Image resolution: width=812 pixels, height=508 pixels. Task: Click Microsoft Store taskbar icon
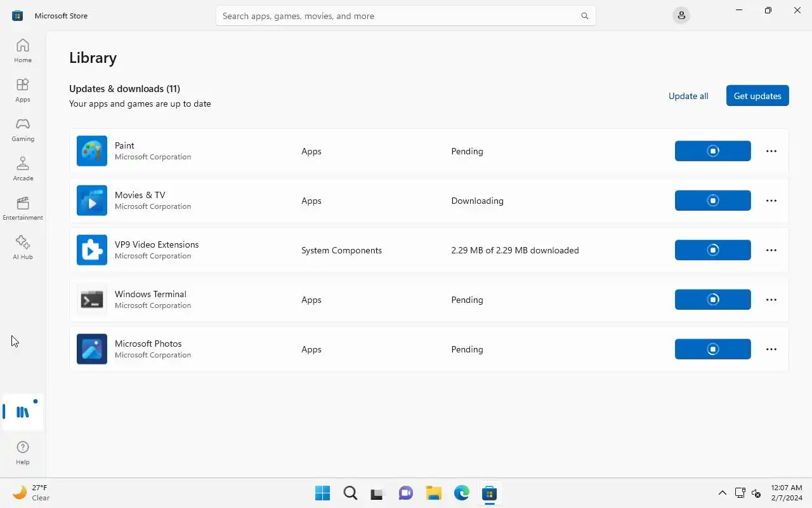tap(489, 493)
